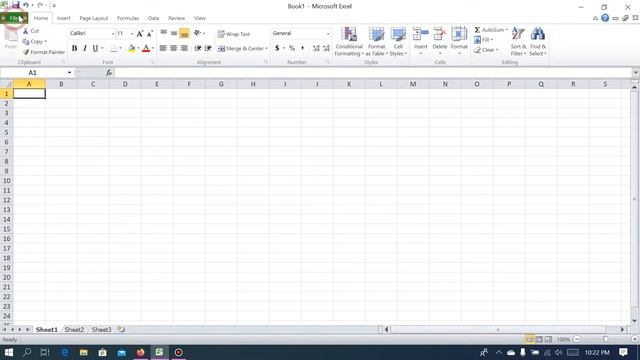
Task: Toggle Bold formatting
Action: (x=74, y=49)
